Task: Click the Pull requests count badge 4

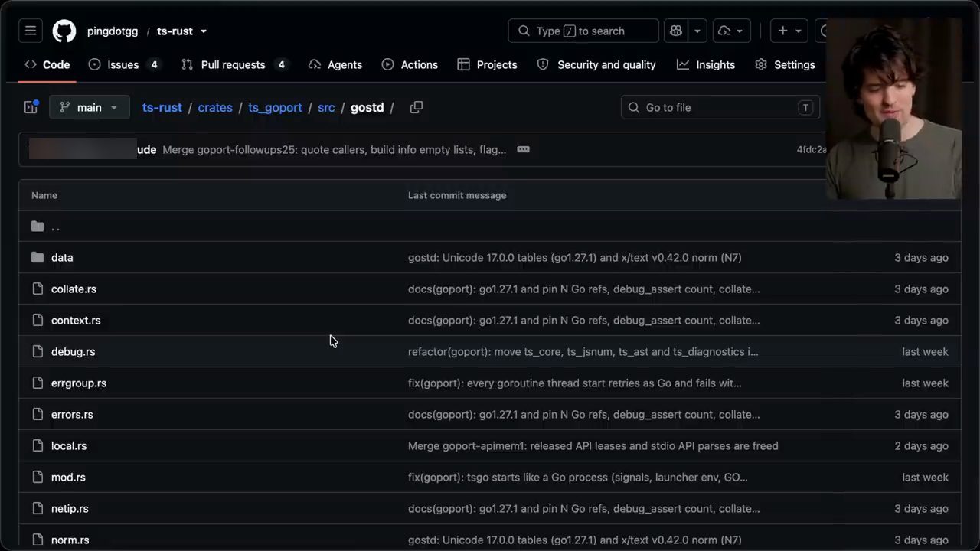Action: 281,64
